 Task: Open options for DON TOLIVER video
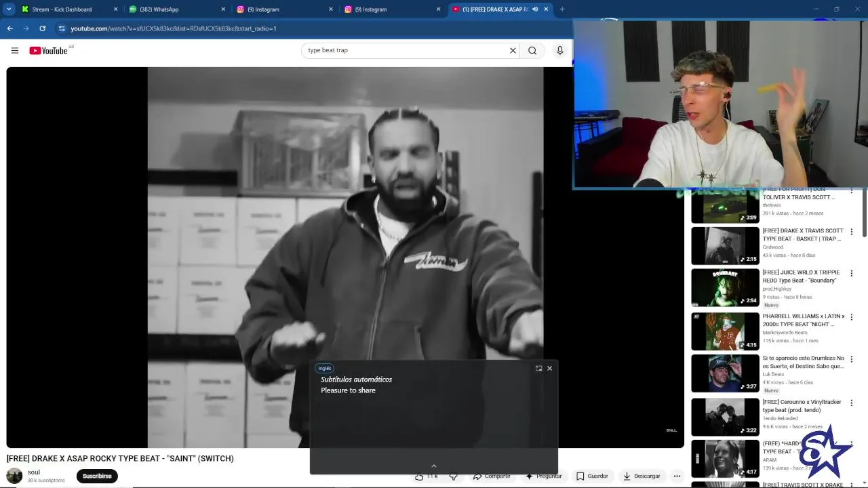(852, 190)
